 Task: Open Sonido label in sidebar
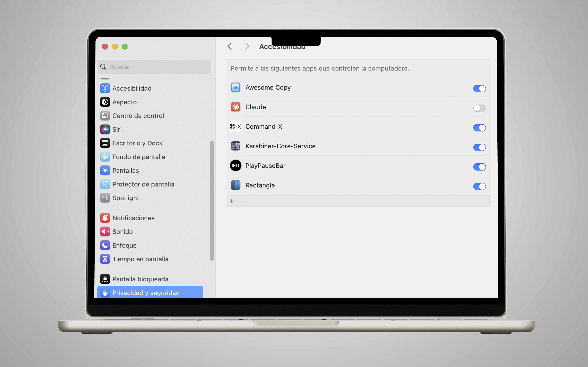click(x=122, y=232)
